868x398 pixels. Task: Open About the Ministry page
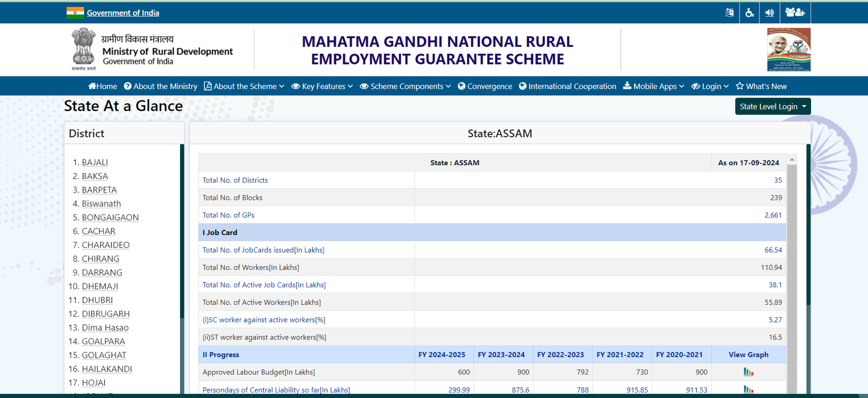click(x=161, y=86)
